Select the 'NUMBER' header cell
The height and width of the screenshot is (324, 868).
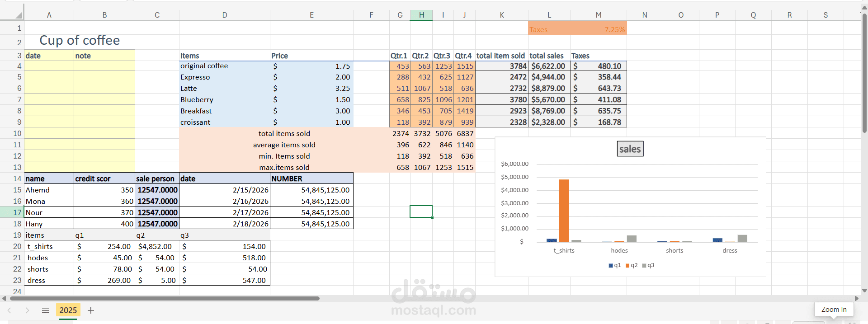click(x=311, y=178)
